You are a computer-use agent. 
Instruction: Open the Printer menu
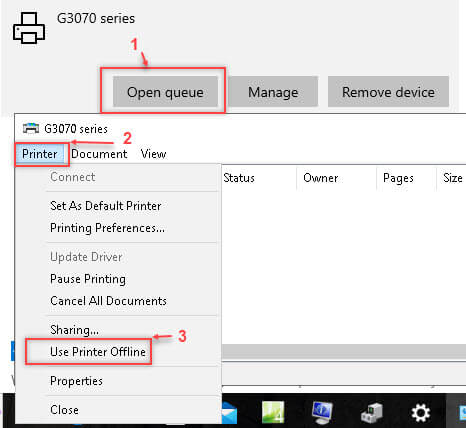40,154
